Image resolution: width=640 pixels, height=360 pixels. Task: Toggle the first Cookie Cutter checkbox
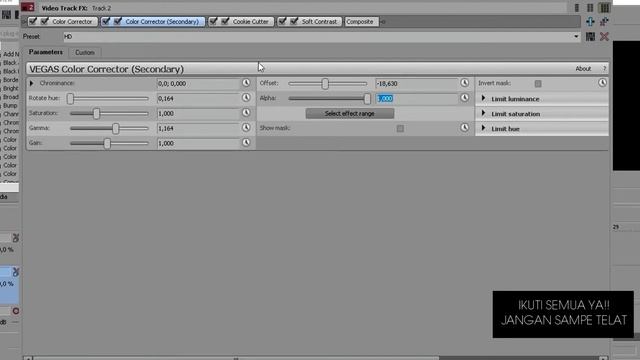click(x=213, y=21)
